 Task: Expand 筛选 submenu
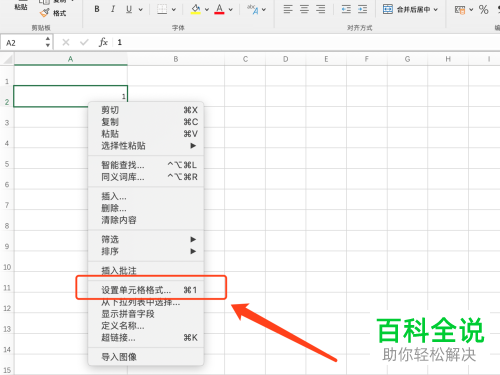[x=146, y=239]
